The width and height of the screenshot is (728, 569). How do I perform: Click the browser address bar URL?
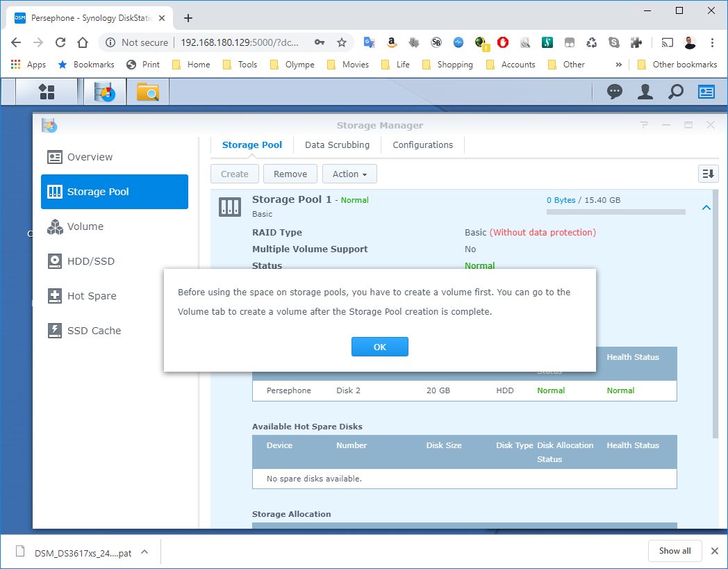point(240,43)
